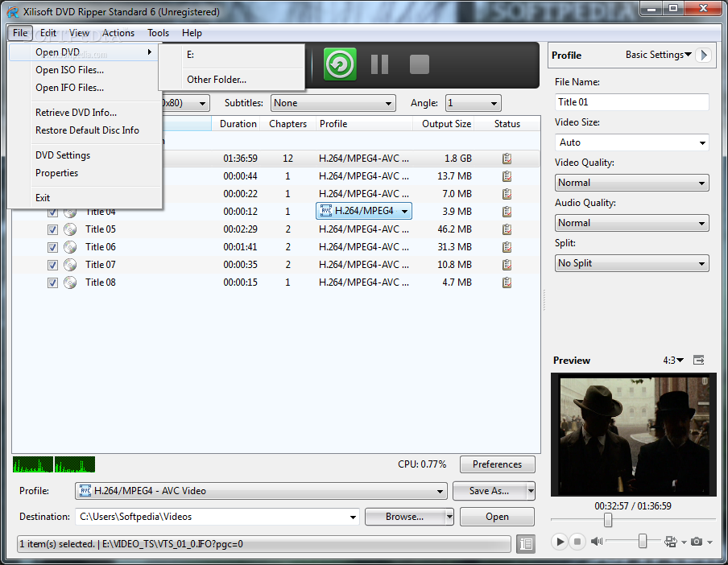Viewport: 728px width, 565px height.
Task: Click status icon for 00:00:22 row
Action: click(x=507, y=194)
